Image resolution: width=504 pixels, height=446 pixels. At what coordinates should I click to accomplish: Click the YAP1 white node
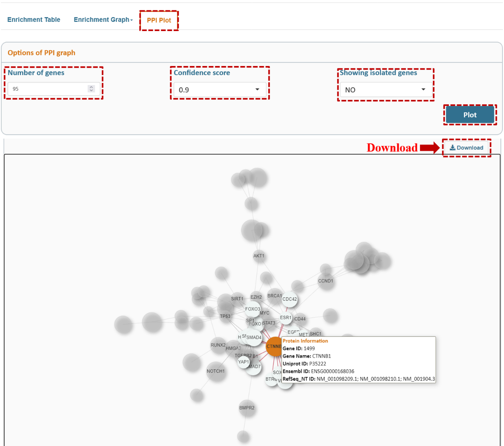[243, 362]
